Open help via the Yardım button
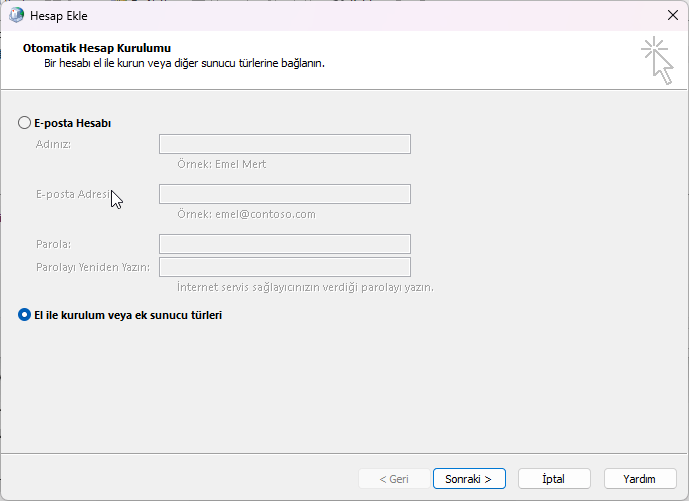The width and height of the screenshot is (689, 501). pyautogui.click(x=639, y=479)
